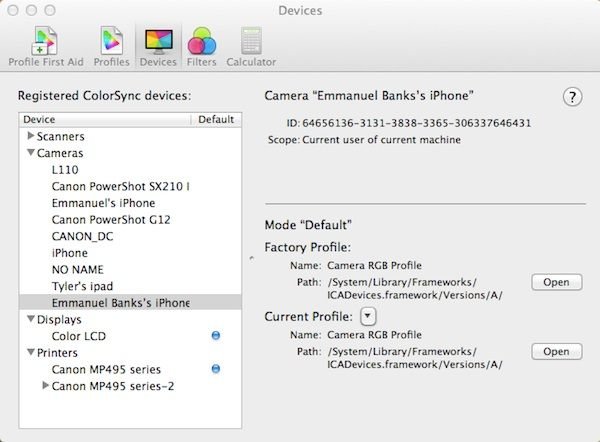Click default indicator beside Canon MP495 series
600x442 pixels.
pyautogui.click(x=216, y=369)
